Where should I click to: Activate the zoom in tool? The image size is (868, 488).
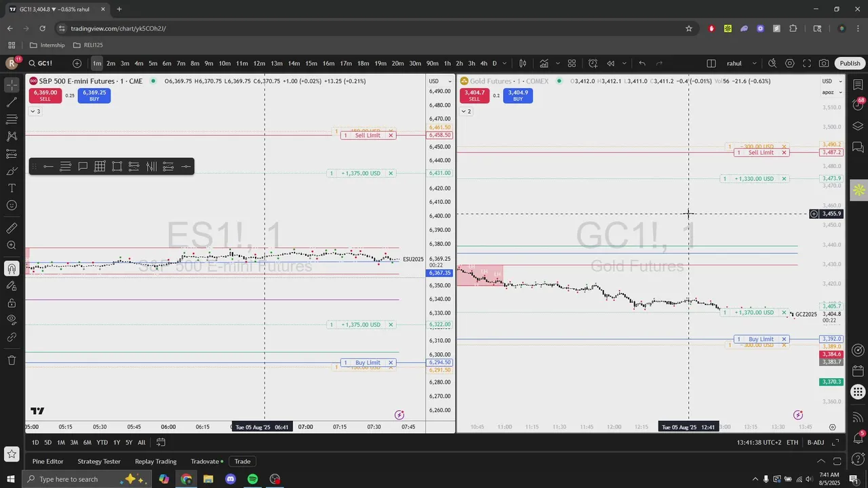tap(12, 245)
